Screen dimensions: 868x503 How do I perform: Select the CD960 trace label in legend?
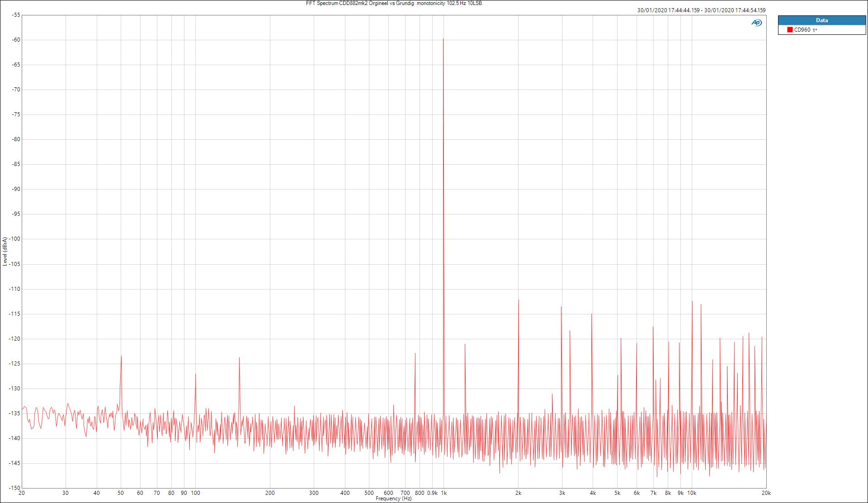[803, 30]
